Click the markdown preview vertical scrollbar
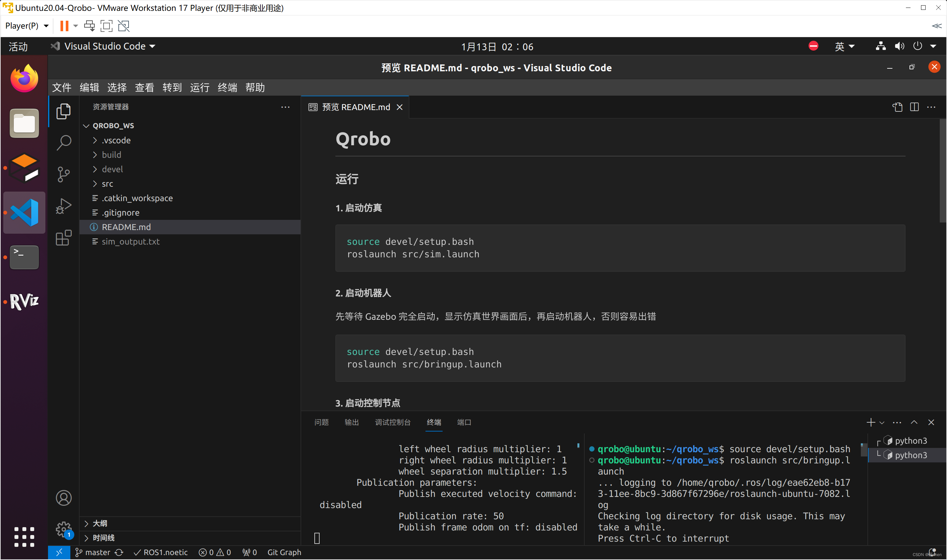The height and width of the screenshot is (560, 947). click(942, 171)
